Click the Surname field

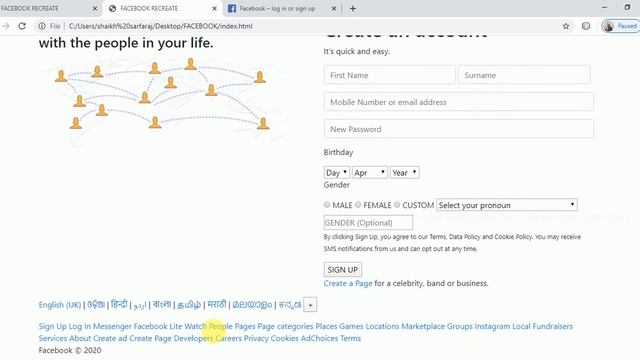[524, 75]
